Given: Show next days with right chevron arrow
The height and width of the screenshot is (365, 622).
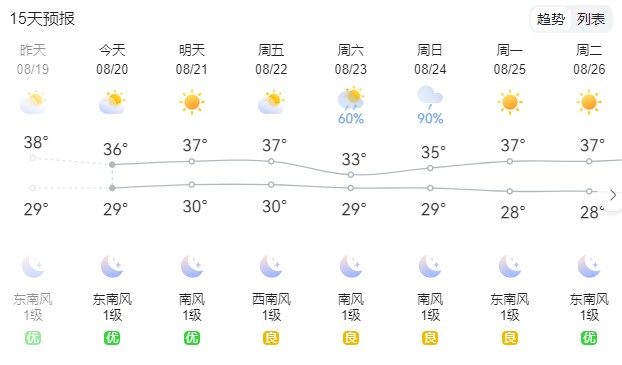Looking at the screenshot, I should (x=613, y=195).
